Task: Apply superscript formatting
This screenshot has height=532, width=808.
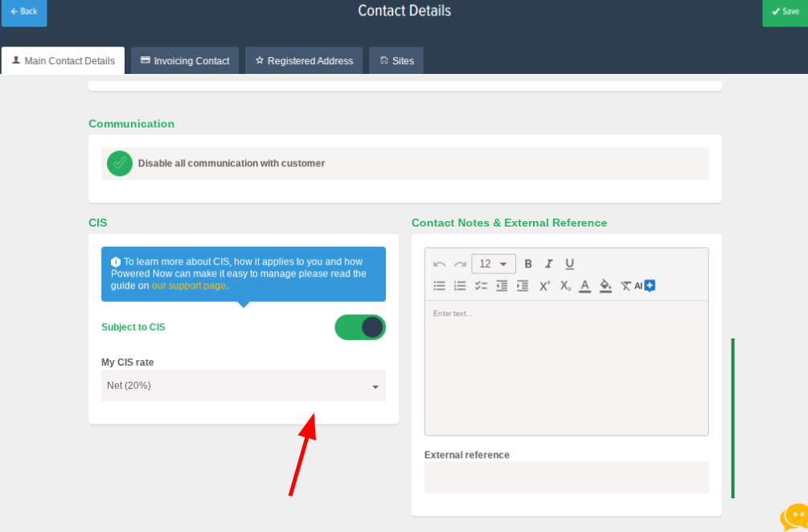Action: tap(544, 285)
